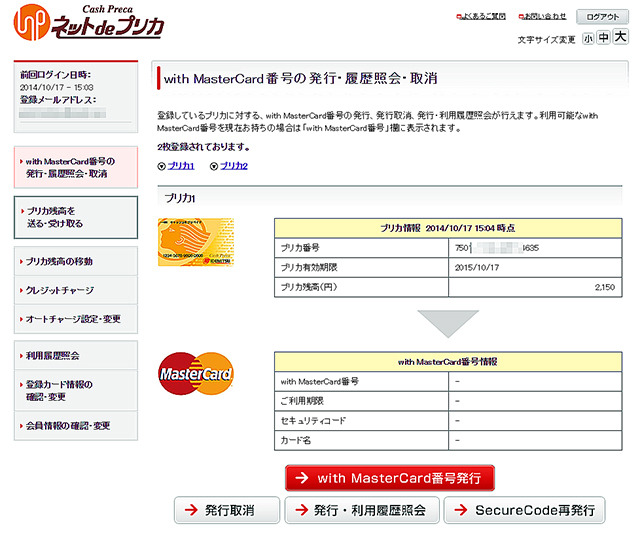Click the 発行取消 button
The height and width of the screenshot is (537, 640).
click(x=227, y=510)
